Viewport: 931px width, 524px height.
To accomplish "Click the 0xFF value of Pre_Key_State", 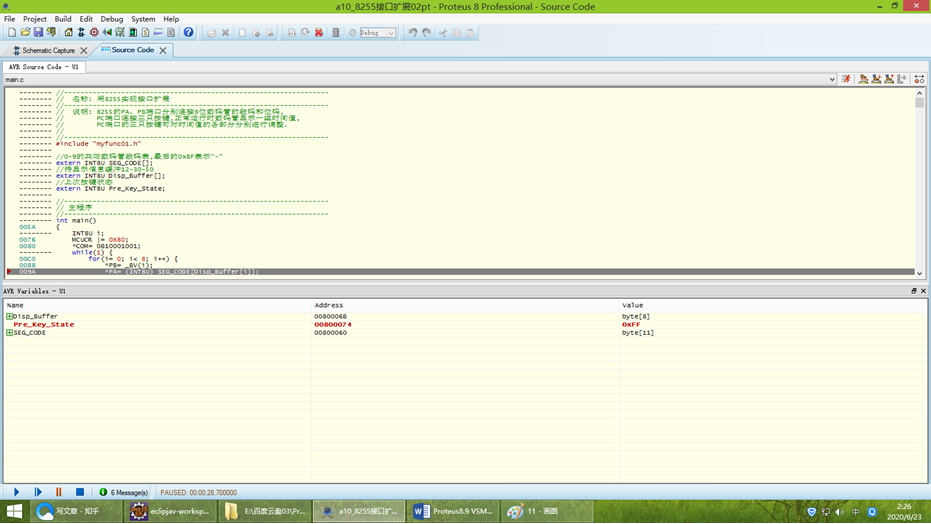I will point(631,325).
